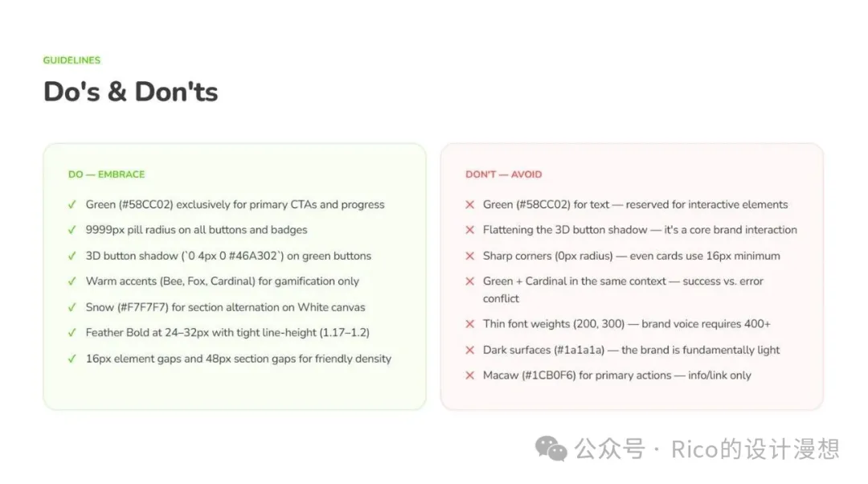Click checkmark beside 3D button shadow item
868x484 pixels.
pyautogui.click(x=72, y=256)
